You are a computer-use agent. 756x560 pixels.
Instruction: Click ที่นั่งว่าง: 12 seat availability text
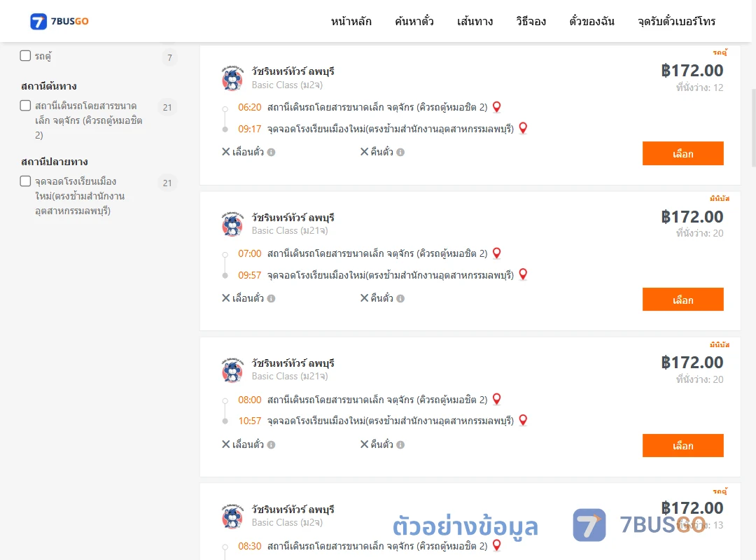coord(699,87)
